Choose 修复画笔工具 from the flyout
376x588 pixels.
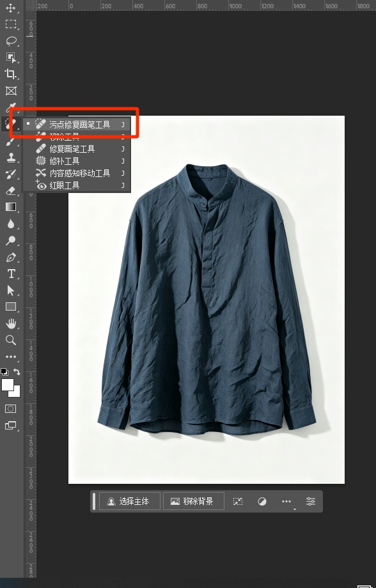[77, 149]
